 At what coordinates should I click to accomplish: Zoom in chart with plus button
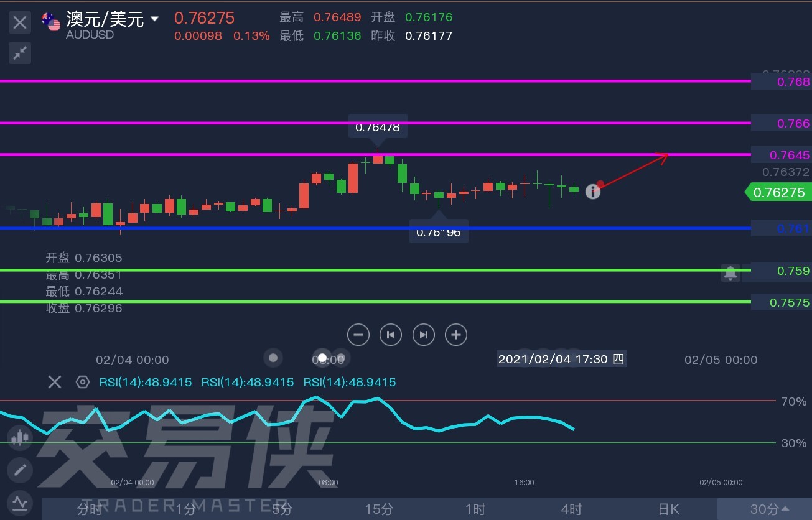click(x=456, y=335)
